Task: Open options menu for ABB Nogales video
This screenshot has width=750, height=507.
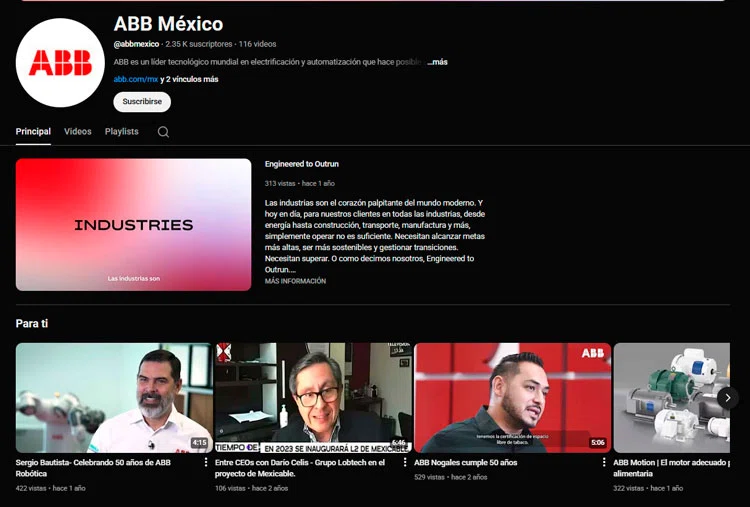Action: [x=604, y=462]
